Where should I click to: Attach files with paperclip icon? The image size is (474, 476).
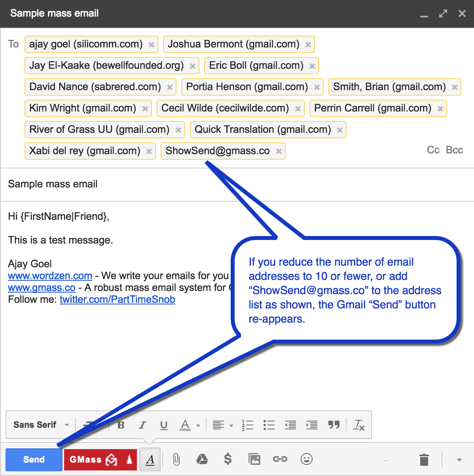176,459
